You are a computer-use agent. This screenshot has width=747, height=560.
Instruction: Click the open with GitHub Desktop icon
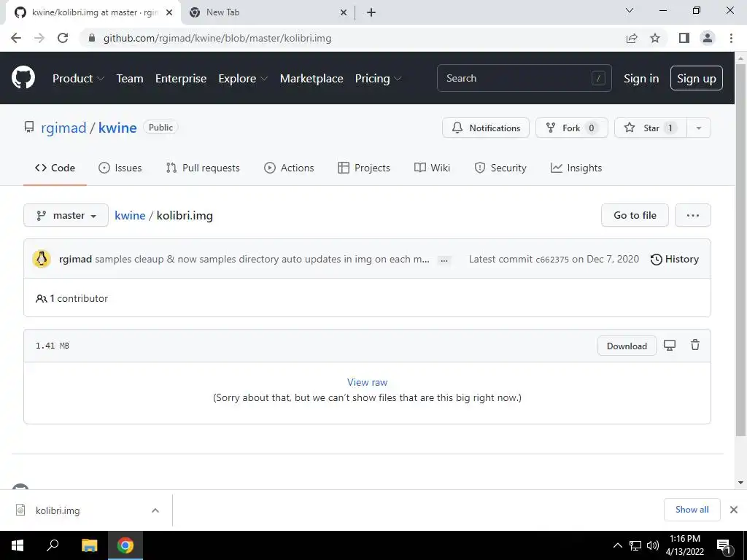pos(670,346)
